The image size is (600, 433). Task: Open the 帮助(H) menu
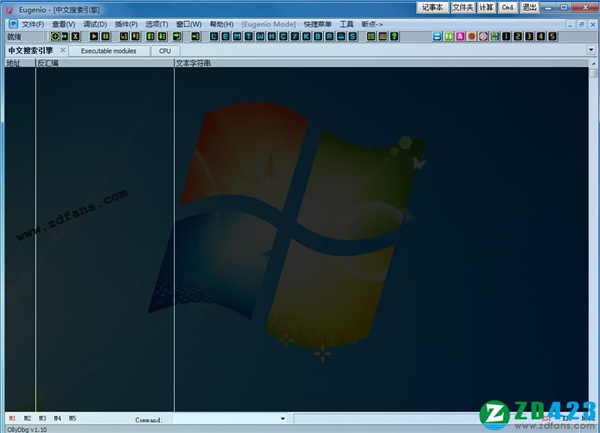(222, 24)
